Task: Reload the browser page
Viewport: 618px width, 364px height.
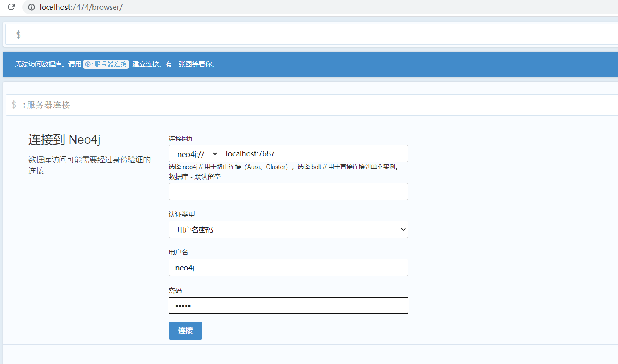Action: point(11,7)
